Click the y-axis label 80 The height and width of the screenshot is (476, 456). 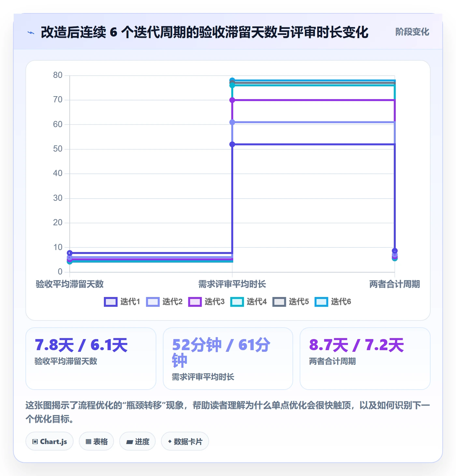[x=58, y=75]
